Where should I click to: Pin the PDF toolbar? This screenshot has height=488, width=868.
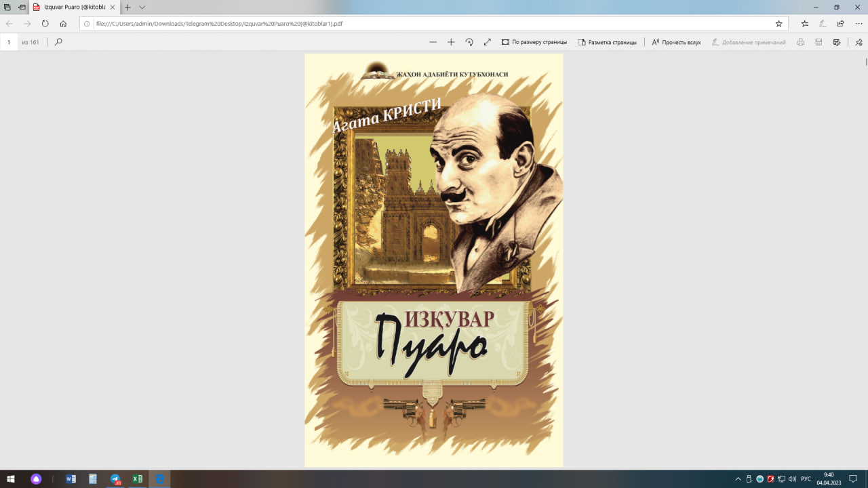click(859, 42)
